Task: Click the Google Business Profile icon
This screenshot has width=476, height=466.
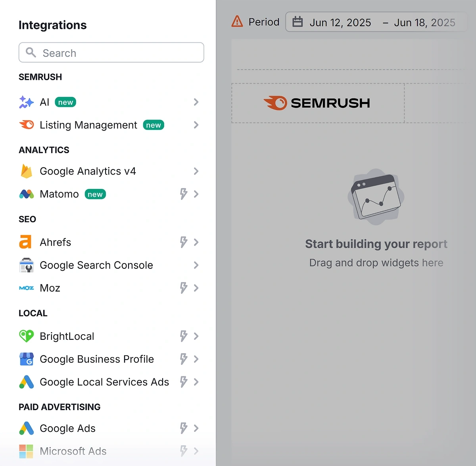Action: [x=26, y=359]
